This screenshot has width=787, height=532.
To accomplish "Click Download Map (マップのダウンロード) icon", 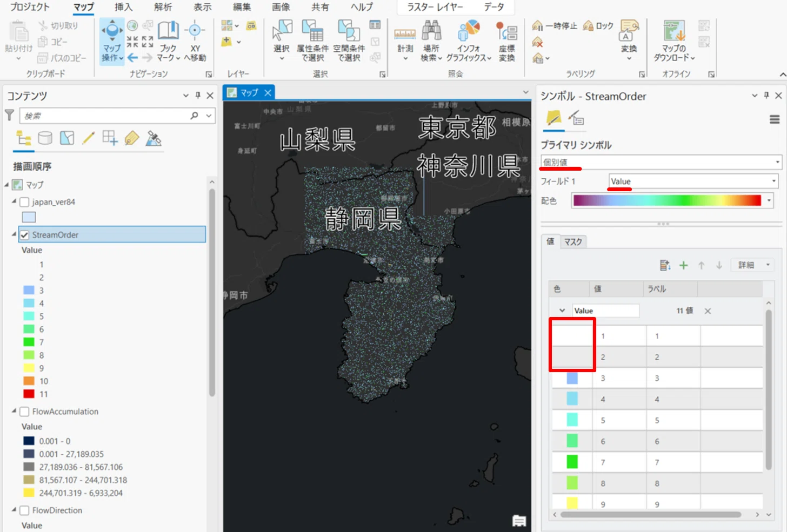I will point(674,31).
